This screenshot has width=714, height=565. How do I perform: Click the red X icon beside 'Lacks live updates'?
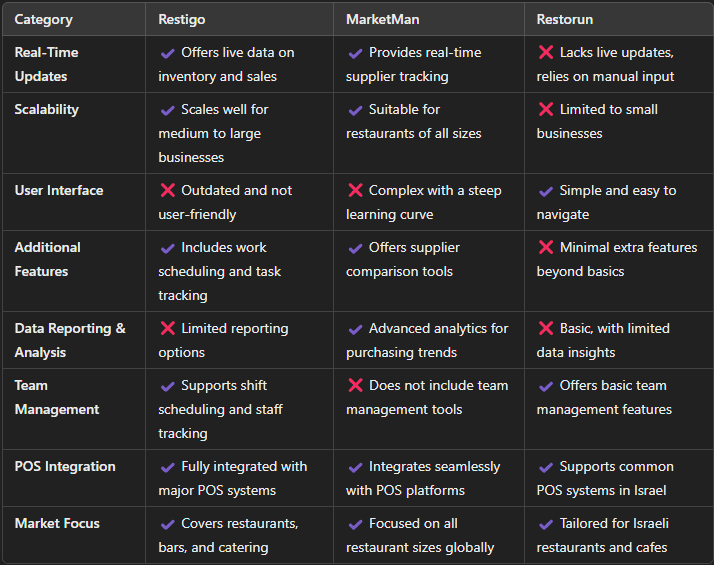coord(546,52)
